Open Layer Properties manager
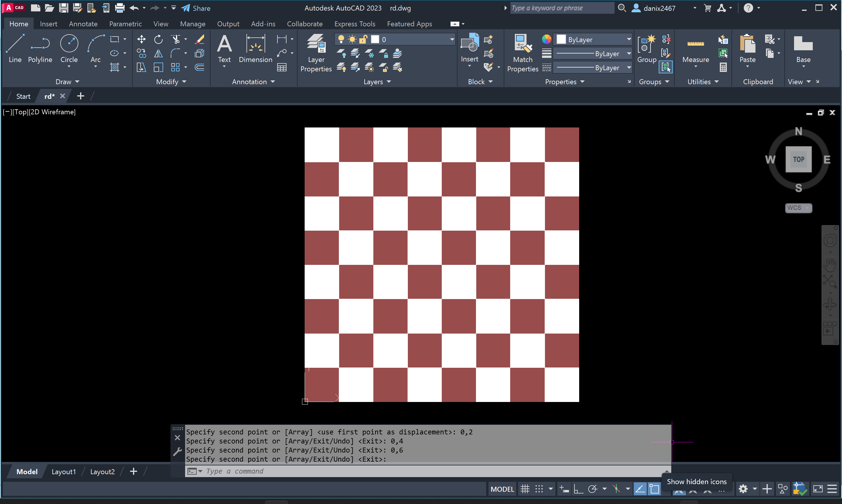842x504 pixels. coord(316,53)
